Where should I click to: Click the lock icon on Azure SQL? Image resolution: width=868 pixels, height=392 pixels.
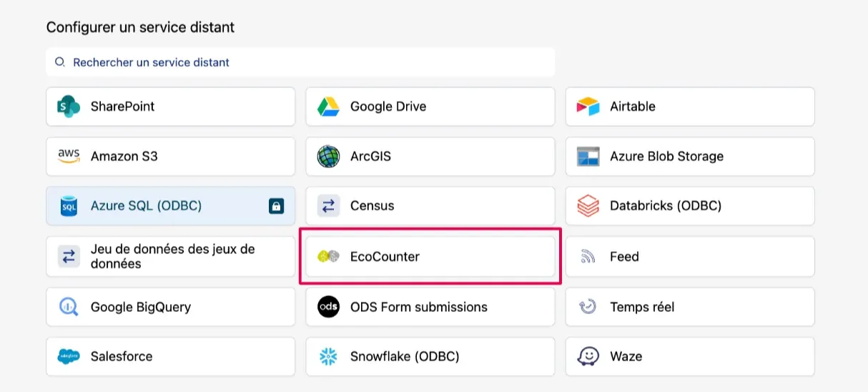tap(276, 206)
